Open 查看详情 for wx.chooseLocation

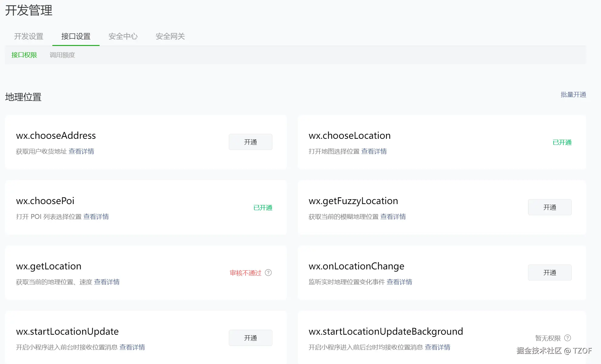coord(374,151)
